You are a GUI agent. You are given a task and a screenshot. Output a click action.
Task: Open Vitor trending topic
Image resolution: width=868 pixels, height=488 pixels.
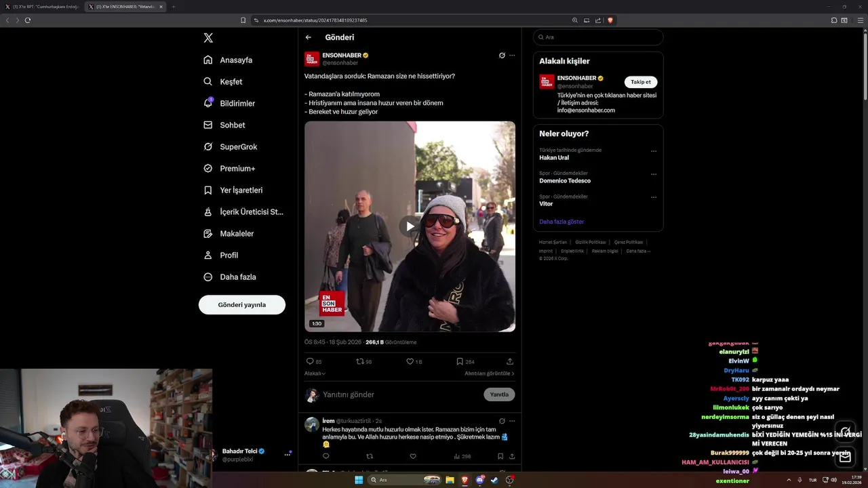(546, 204)
